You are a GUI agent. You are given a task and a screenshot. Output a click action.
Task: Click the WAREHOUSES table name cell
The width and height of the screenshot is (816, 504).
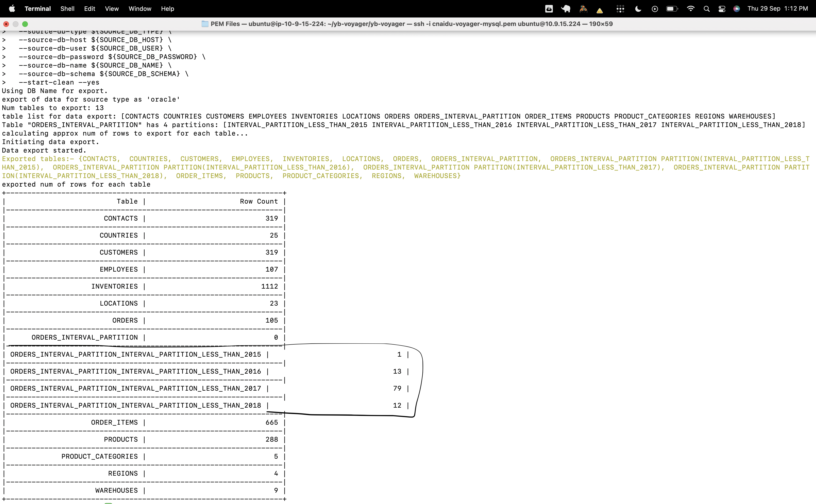click(x=116, y=490)
